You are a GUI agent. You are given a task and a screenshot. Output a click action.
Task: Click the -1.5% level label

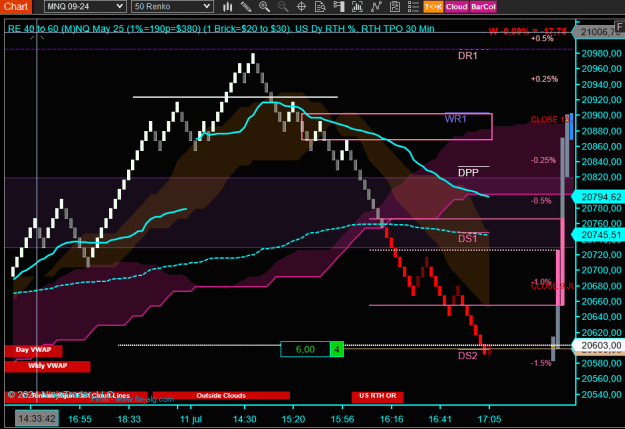(x=541, y=363)
